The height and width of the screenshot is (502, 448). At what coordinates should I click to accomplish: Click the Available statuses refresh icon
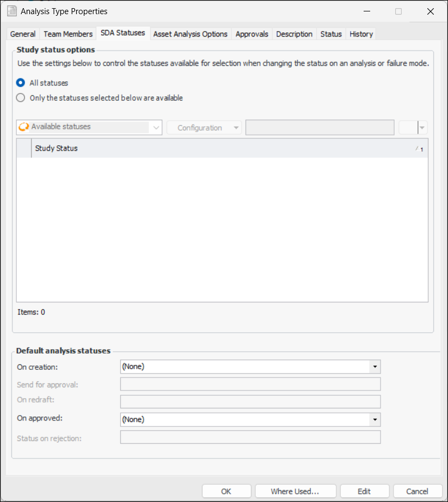point(23,127)
